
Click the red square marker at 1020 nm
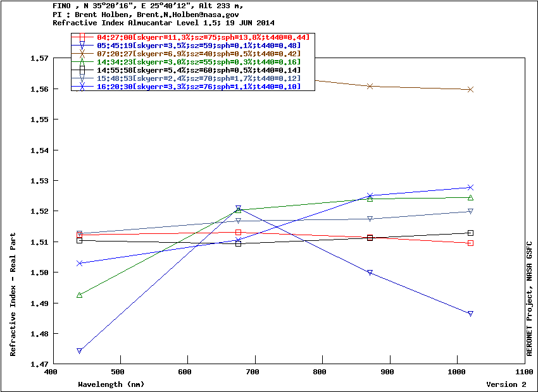tap(470, 243)
